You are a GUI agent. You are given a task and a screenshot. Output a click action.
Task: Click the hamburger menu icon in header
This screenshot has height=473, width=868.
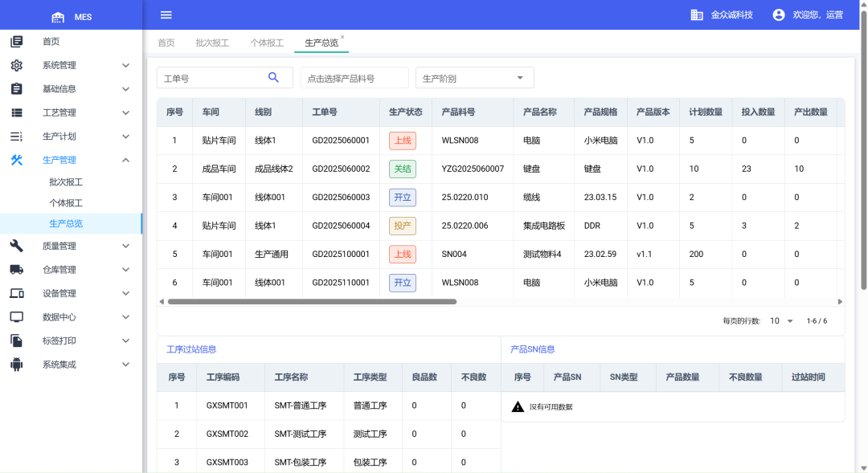(x=166, y=14)
